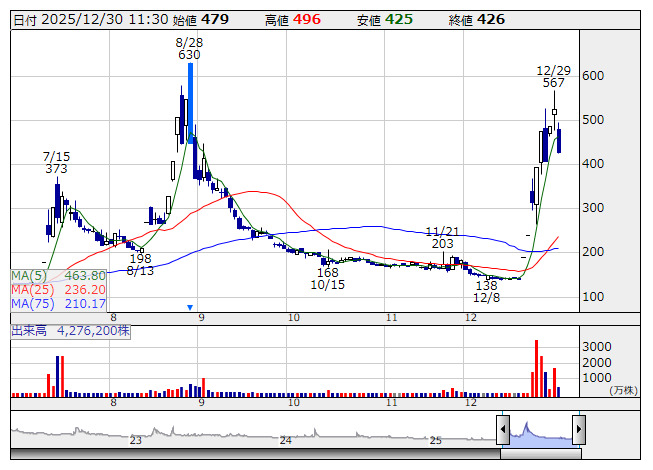
Task: Click the blue shaded range in the navigator
Action: point(540,432)
